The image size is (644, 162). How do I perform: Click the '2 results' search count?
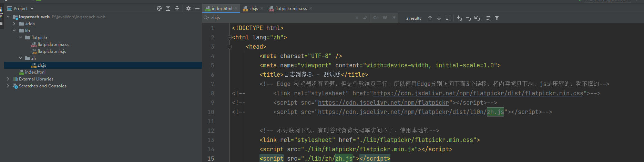coord(413,18)
